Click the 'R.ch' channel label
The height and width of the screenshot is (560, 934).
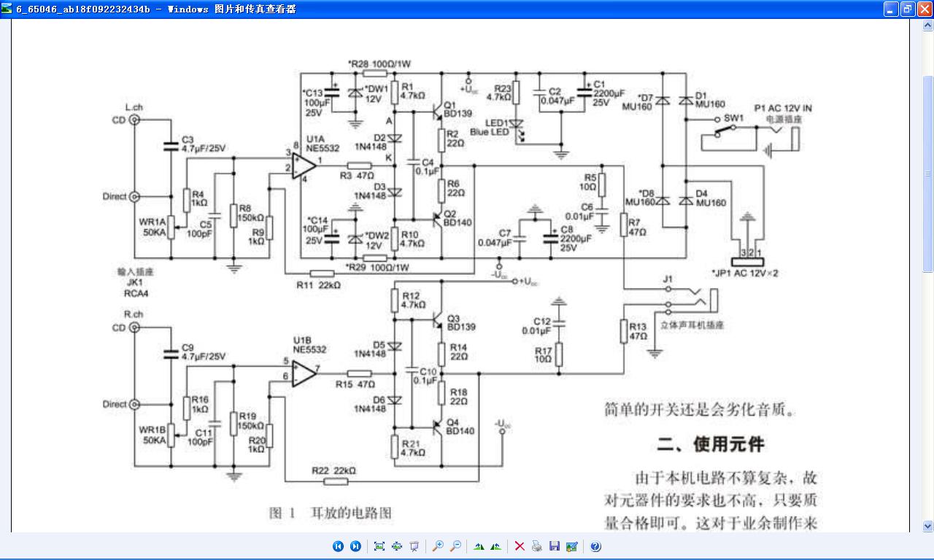(x=133, y=314)
